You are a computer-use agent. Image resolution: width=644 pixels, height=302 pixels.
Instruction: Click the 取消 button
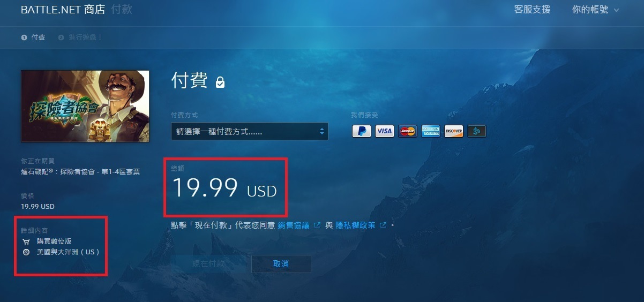(281, 264)
